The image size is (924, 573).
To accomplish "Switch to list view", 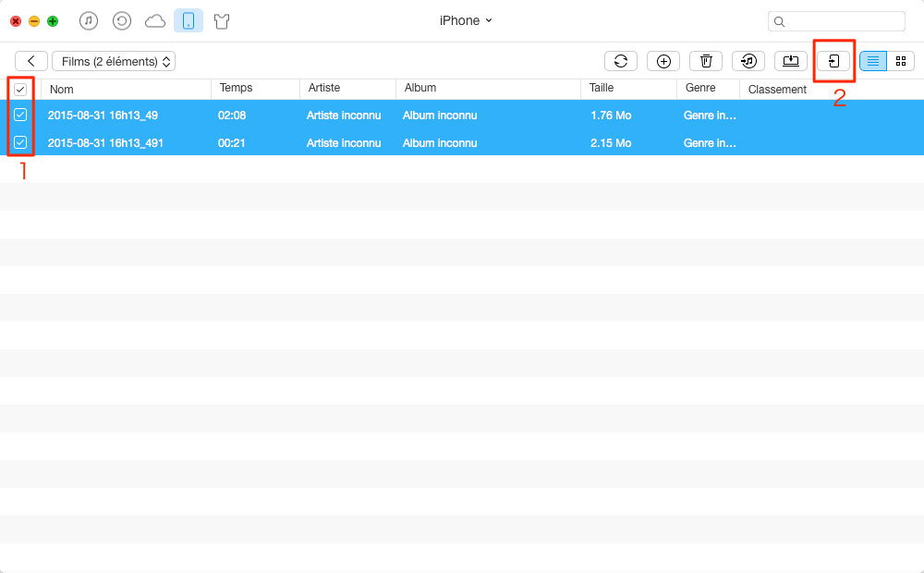I will coord(873,61).
